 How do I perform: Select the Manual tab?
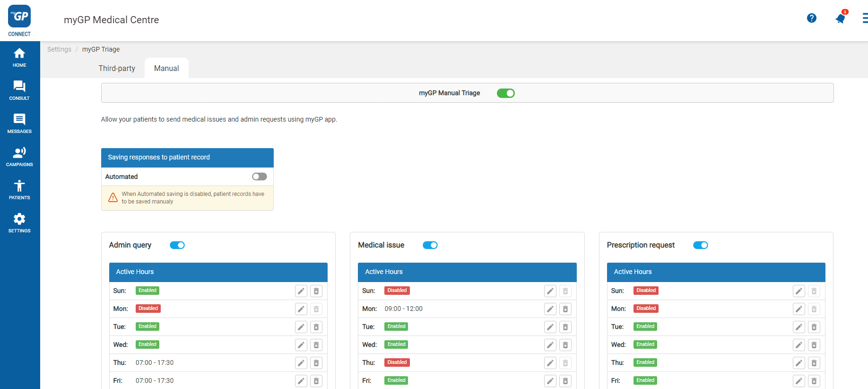(x=166, y=68)
